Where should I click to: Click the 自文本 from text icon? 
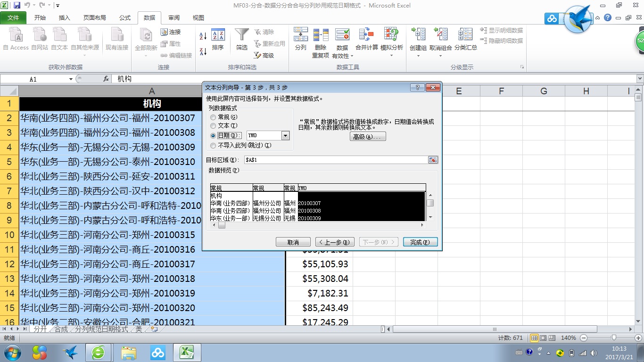[x=59, y=35]
